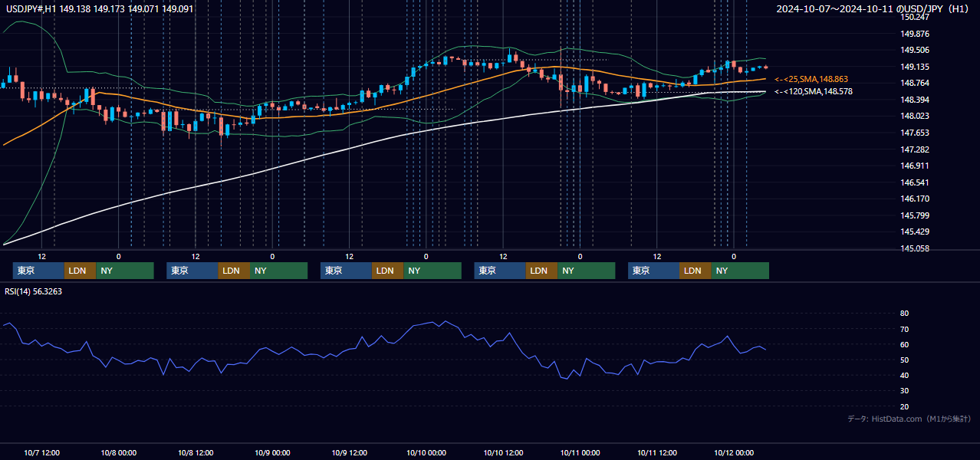Image resolution: width=980 pixels, height=460 pixels.
Task: Click the RSI axis level 20
Action: pyautogui.click(x=904, y=406)
